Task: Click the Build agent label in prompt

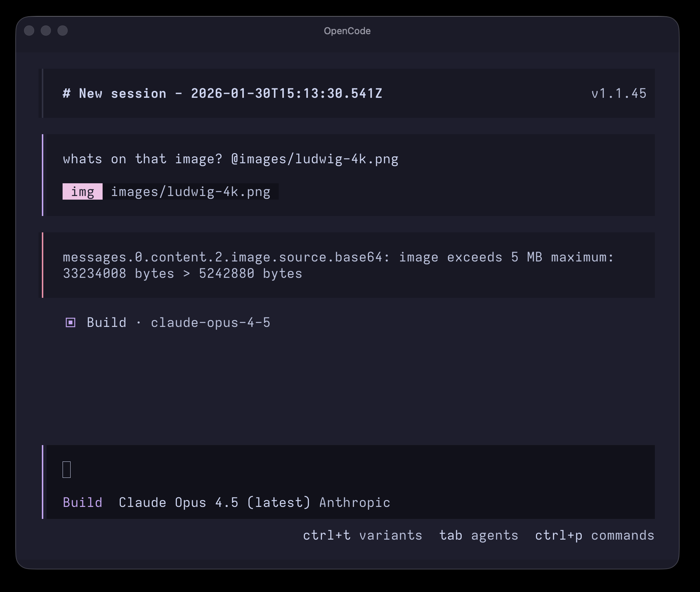Action: click(x=83, y=503)
